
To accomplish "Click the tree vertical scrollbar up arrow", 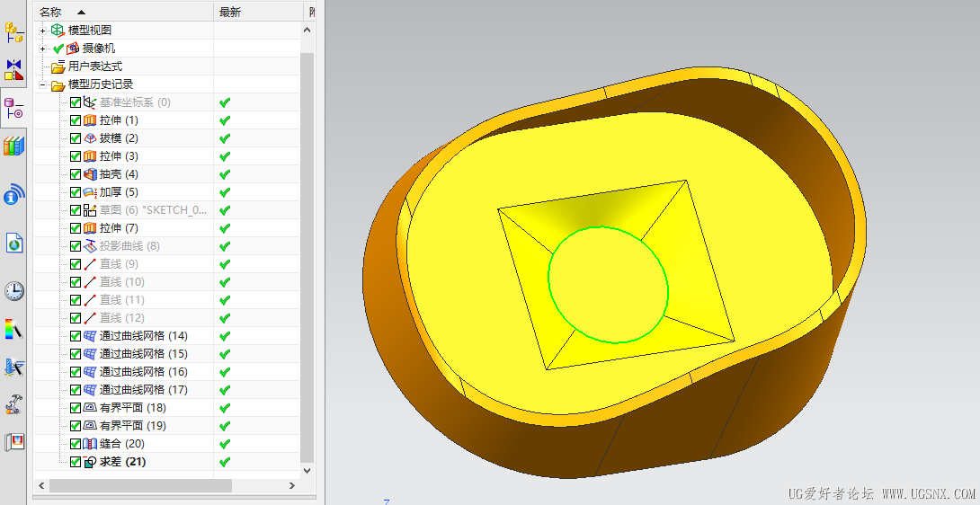I will (307, 30).
